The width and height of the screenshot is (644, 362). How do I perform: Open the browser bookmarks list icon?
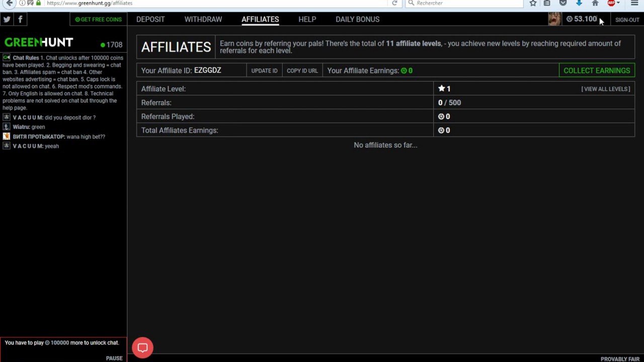(x=547, y=3)
